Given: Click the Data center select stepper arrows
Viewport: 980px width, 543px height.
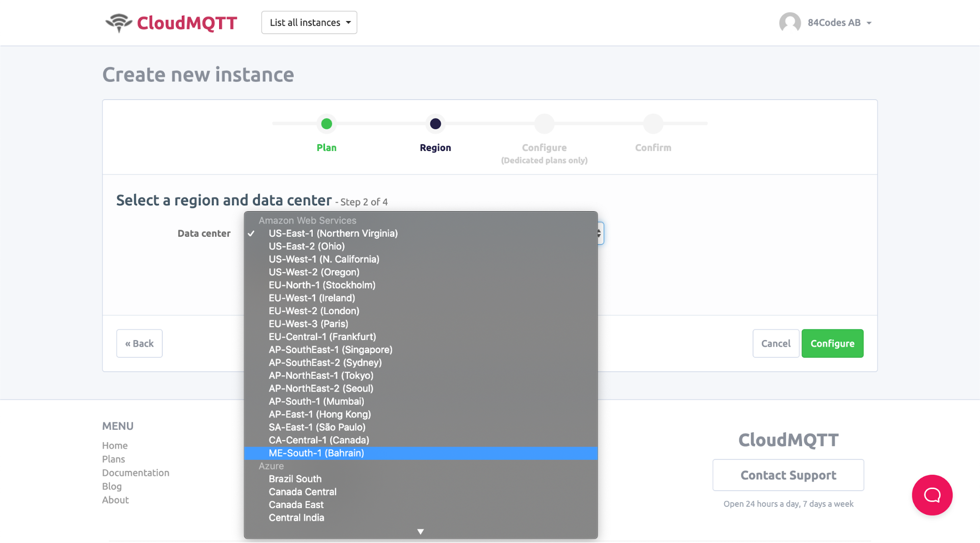Looking at the screenshot, I should pyautogui.click(x=599, y=233).
